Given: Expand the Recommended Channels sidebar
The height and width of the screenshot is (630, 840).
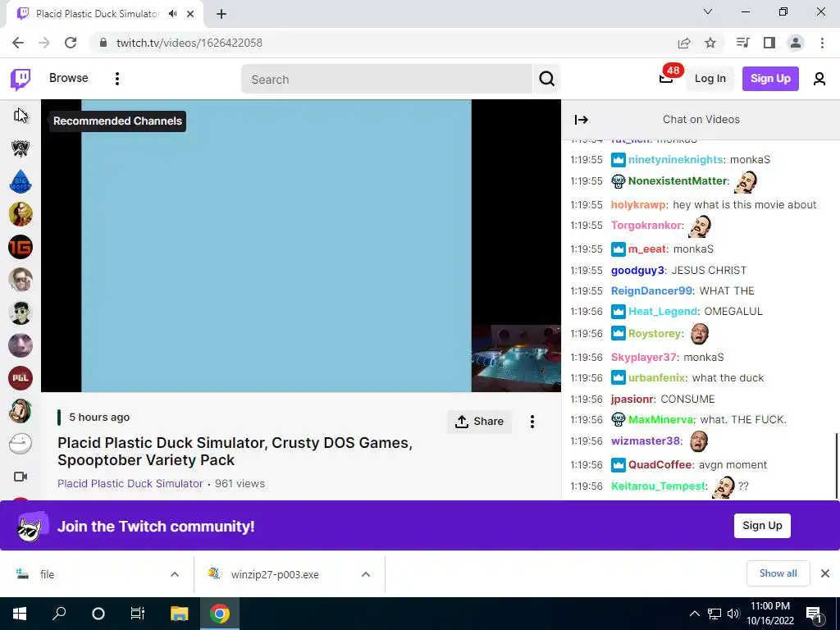Looking at the screenshot, I should pos(21,115).
